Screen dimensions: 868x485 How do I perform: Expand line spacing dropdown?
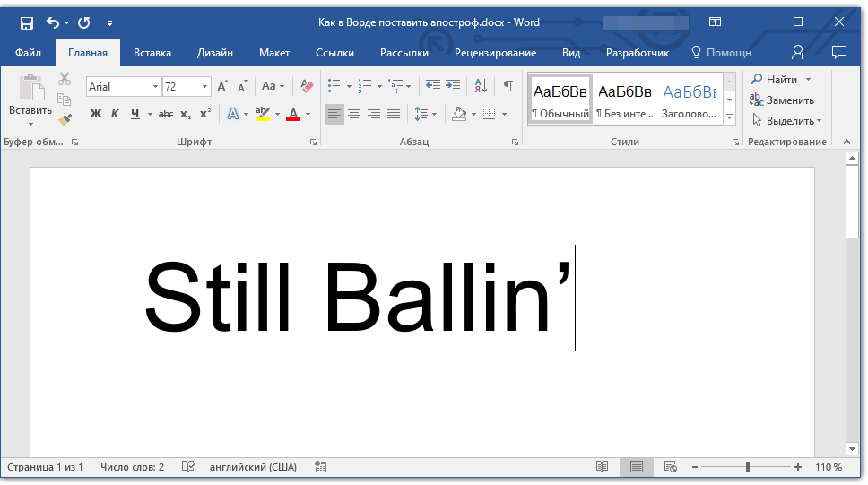tap(435, 114)
